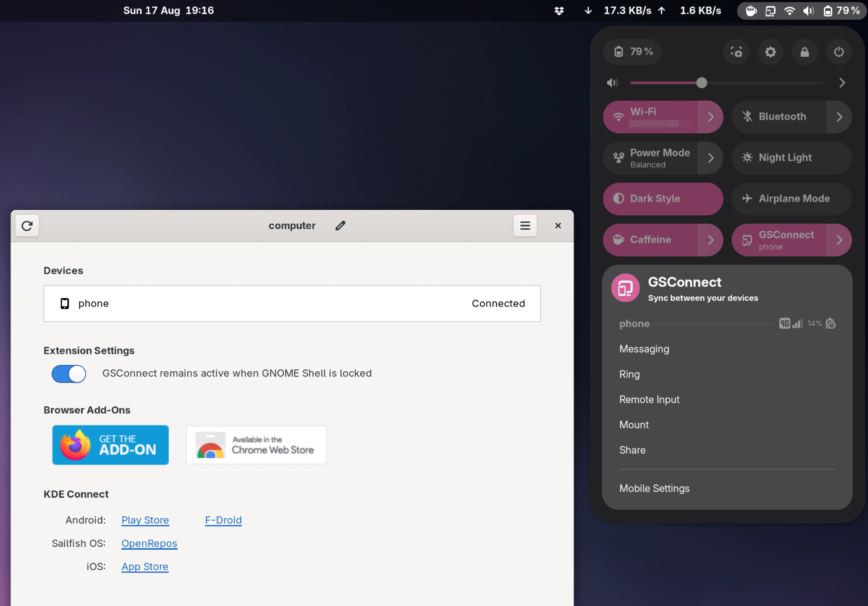Click the phone battery charging icon

[x=831, y=324]
